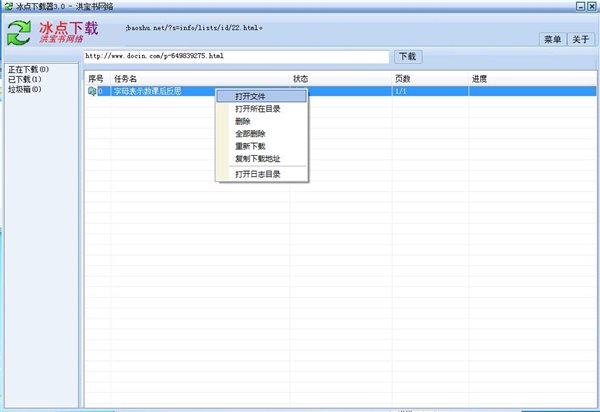Image resolution: width=600 pixels, height=412 pixels.
Task: Click the 进度 column header
Action: [x=532, y=79]
